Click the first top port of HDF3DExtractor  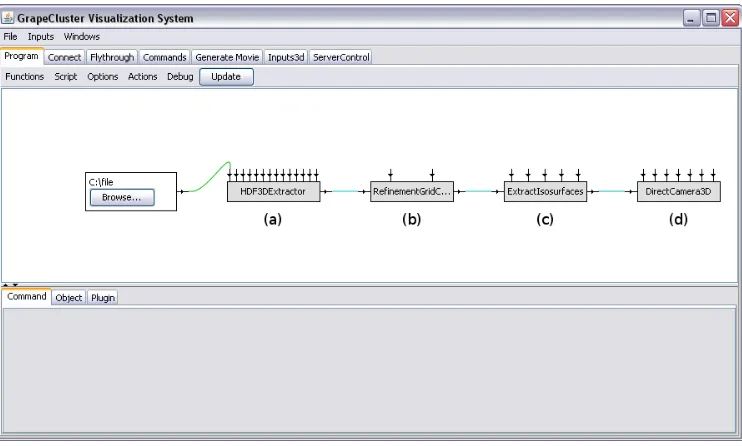point(230,175)
